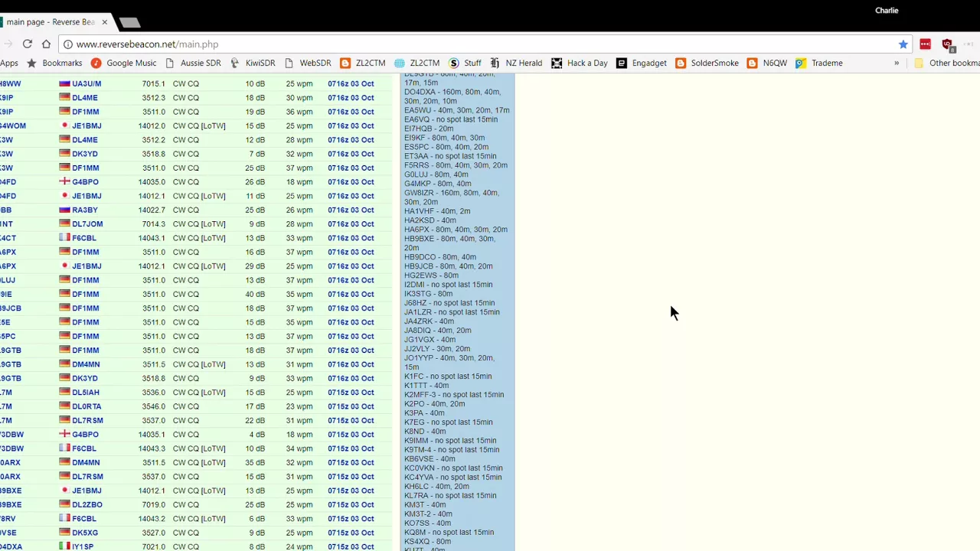Click skimmer entry G4MKP - 80m, 40m
980x551 pixels.
(x=437, y=184)
